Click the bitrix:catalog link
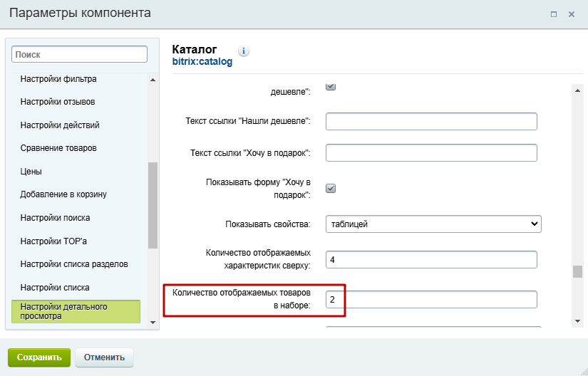588x376 pixels. pos(202,61)
